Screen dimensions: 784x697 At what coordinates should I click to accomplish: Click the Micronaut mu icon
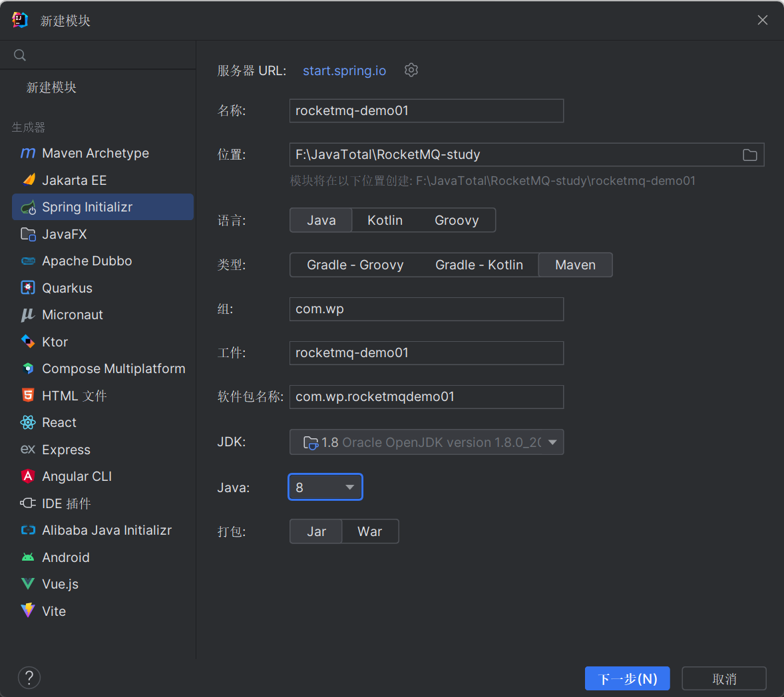pyautogui.click(x=28, y=315)
